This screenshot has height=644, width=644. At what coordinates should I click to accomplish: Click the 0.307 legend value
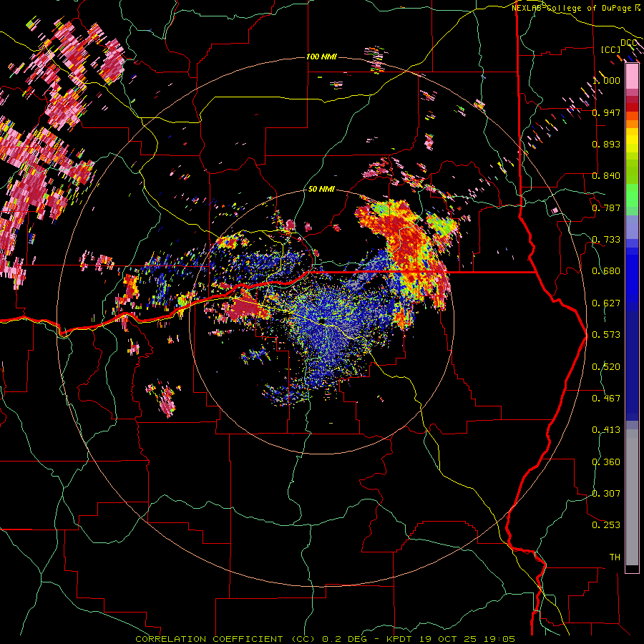pos(606,494)
